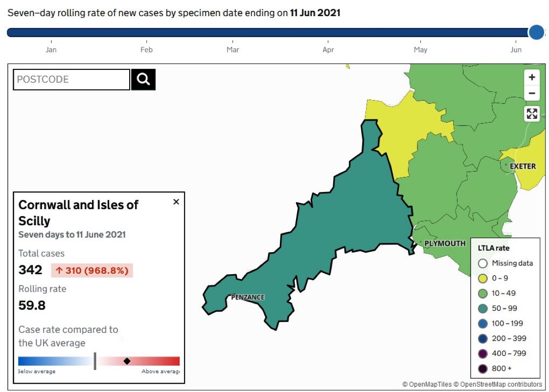
Task: Toggle fullscreen map view icon
Action: pyautogui.click(x=531, y=113)
